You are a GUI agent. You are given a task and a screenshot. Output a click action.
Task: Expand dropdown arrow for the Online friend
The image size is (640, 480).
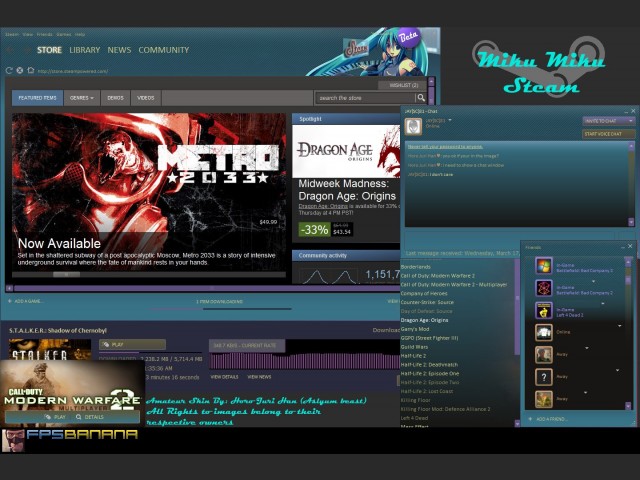[x=620, y=326]
